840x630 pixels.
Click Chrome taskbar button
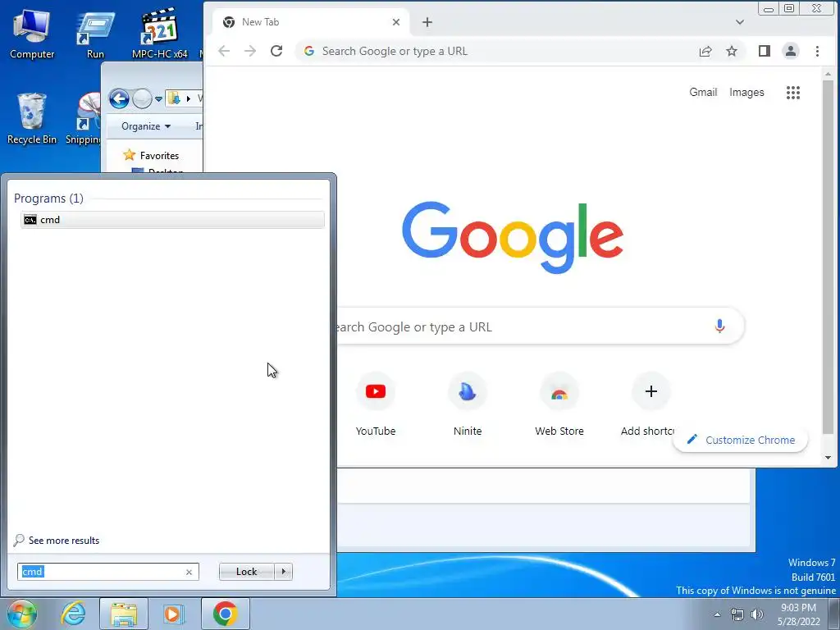(226, 614)
